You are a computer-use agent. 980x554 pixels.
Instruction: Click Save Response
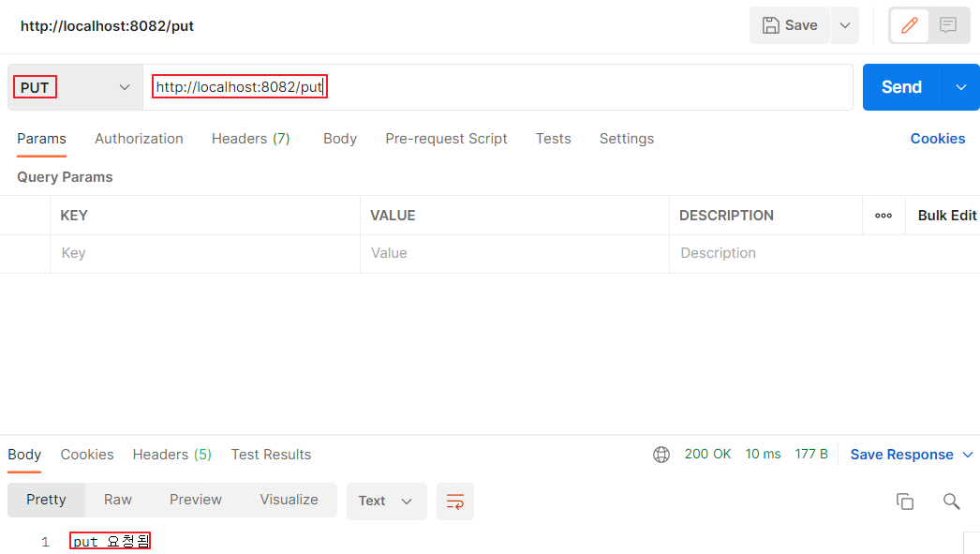point(901,455)
